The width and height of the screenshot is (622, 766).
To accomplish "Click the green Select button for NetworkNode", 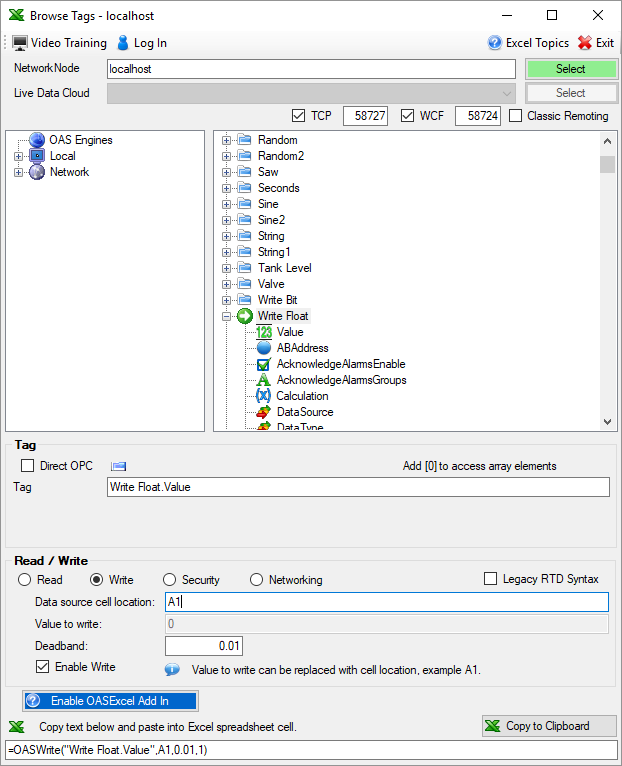I will click(x=571, y=69).
